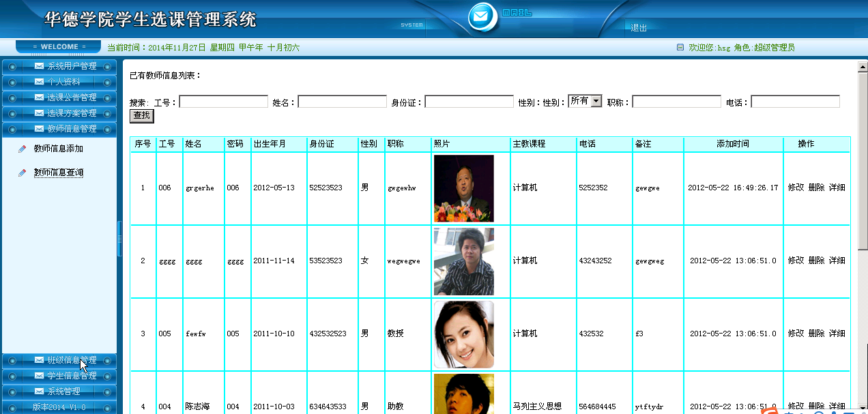Click envelope icon beside 系统用户管理
Viewport: 868px width, 414px height.
point(39,66)
